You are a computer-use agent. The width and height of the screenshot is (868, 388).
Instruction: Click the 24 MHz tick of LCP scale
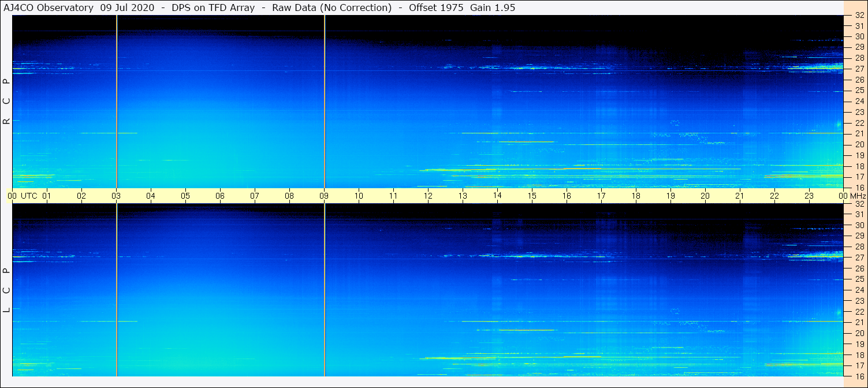point(859,290)
